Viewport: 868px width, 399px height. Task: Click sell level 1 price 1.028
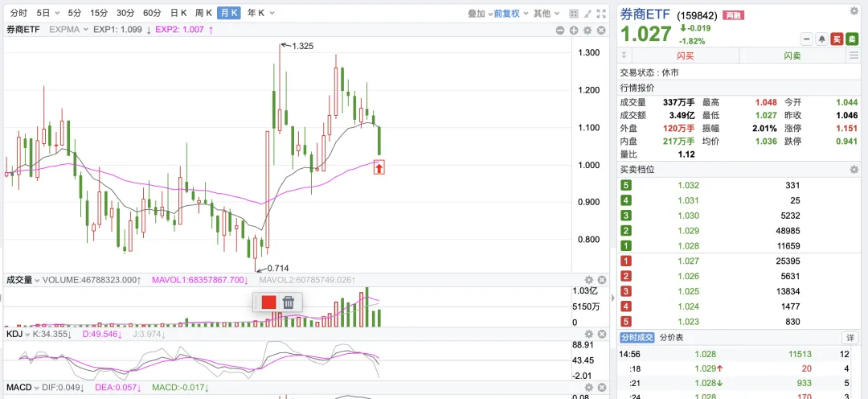pyautogui.click(x=688, y=245)
